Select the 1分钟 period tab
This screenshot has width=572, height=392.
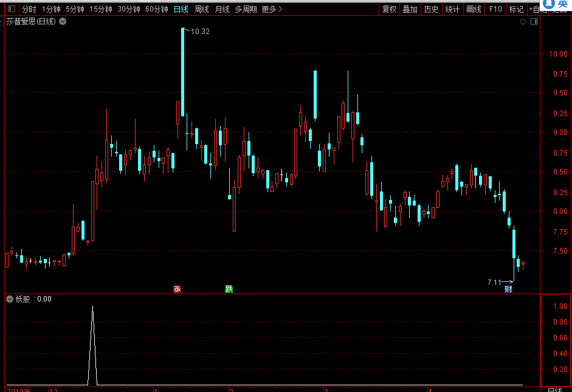coord(51,9)
